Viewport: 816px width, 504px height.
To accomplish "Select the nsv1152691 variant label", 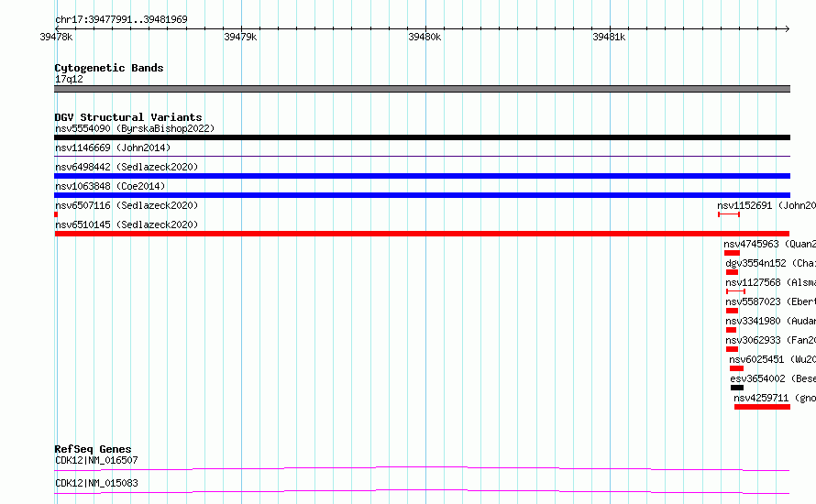I will point(766,205).
